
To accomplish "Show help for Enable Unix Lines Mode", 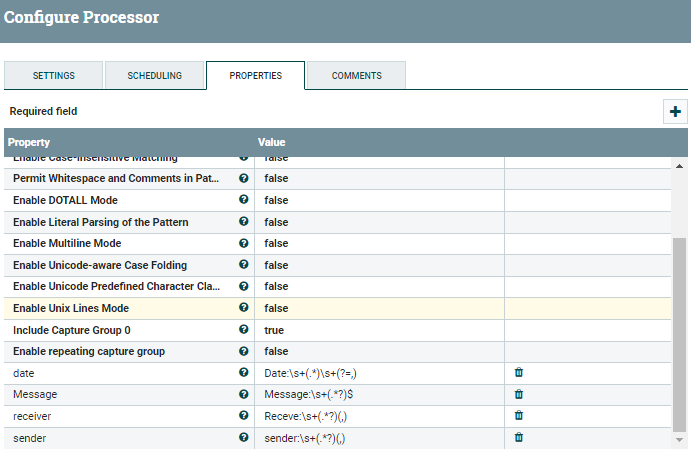I will coord(244,308).
